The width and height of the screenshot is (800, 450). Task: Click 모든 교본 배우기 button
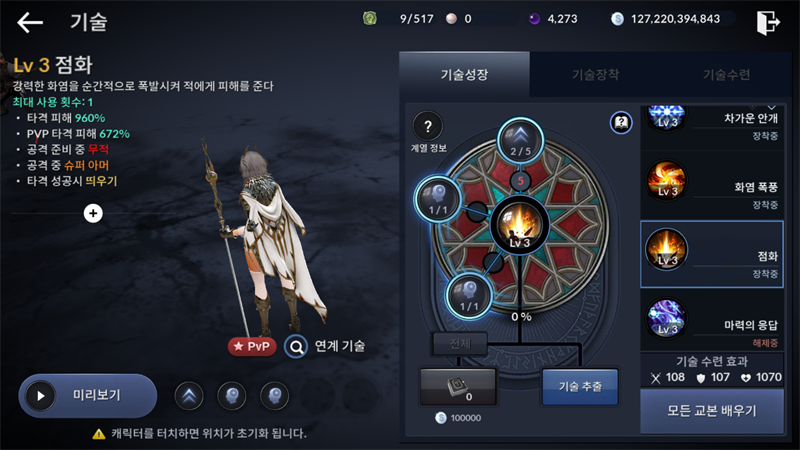[712, 411]
